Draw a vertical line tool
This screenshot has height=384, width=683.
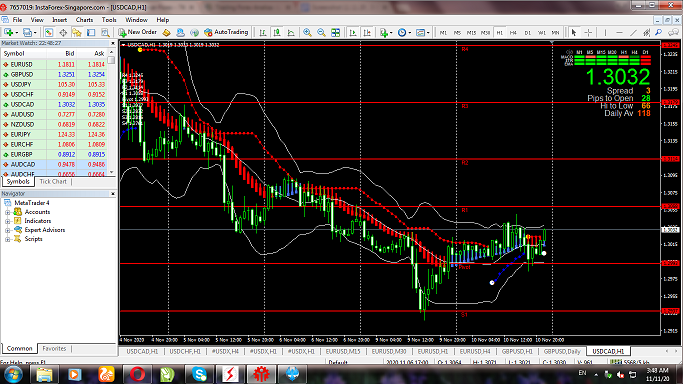click(605, 33)
